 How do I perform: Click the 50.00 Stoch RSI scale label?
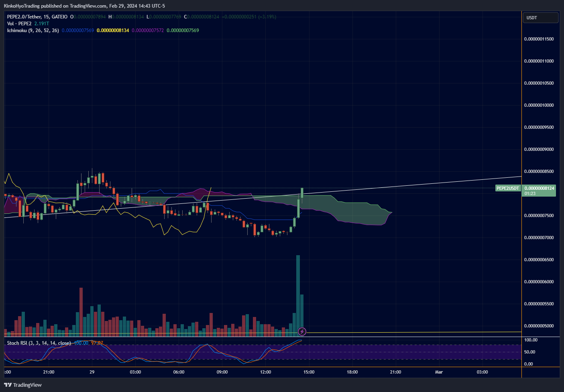coord(529,352)
